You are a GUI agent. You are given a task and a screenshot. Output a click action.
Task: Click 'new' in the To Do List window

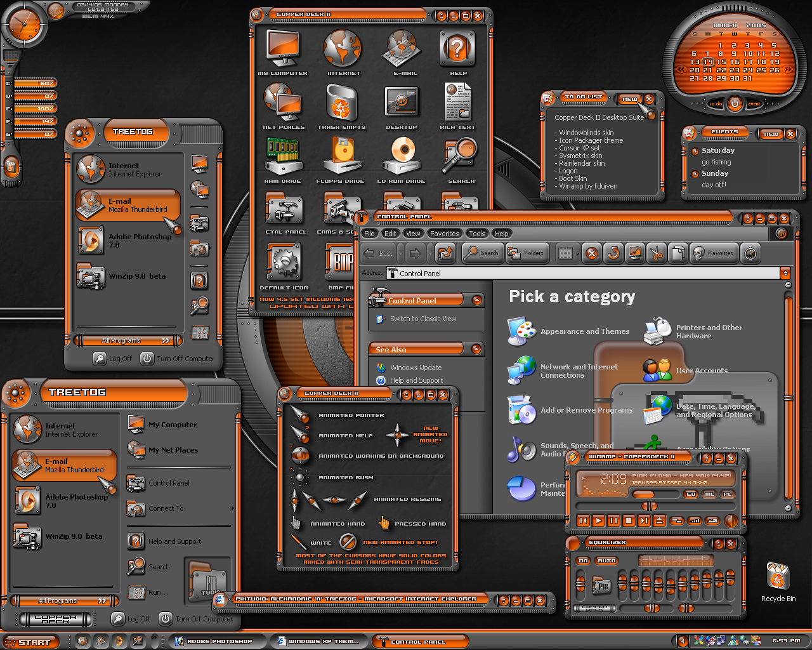(x=629, y=99)
